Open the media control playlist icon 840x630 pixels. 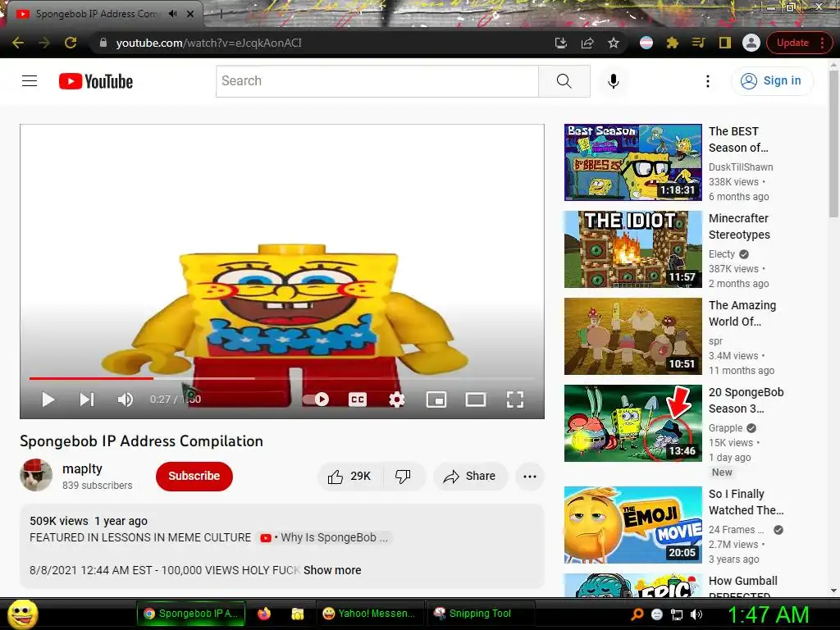click(x=699, y=43)
